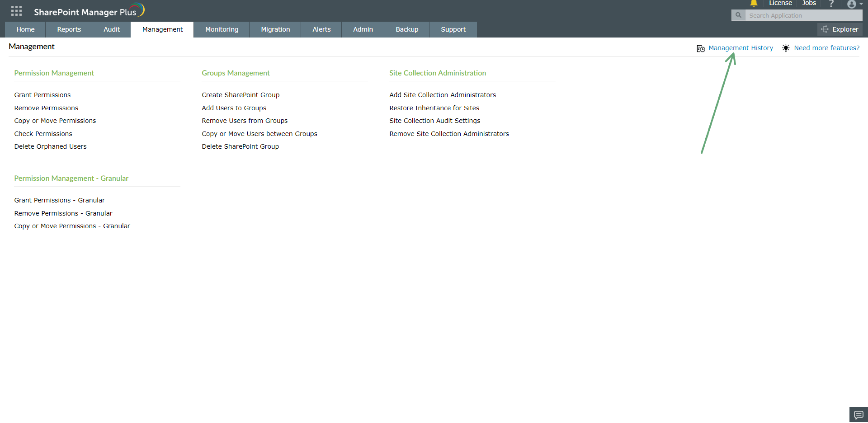Open Remove Site Collection Administrators
The image size is (868, 423).
(449, 134)
